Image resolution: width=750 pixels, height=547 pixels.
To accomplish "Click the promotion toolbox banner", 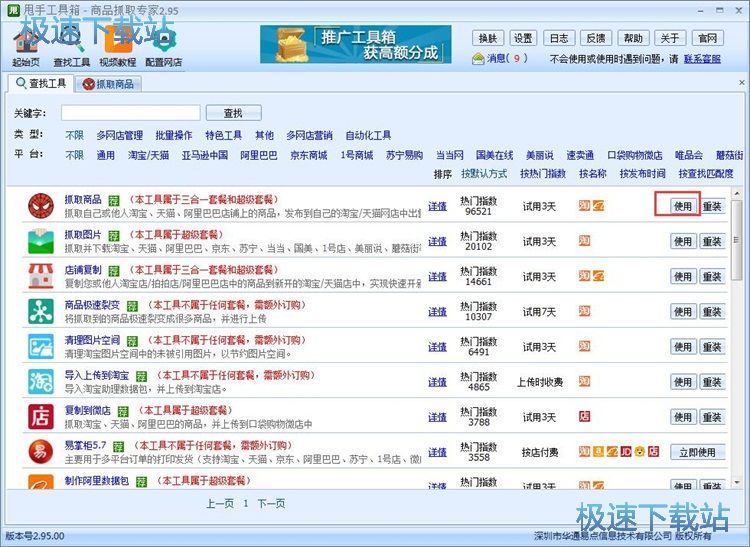I will pyautogui.click(x=355, y=44).
